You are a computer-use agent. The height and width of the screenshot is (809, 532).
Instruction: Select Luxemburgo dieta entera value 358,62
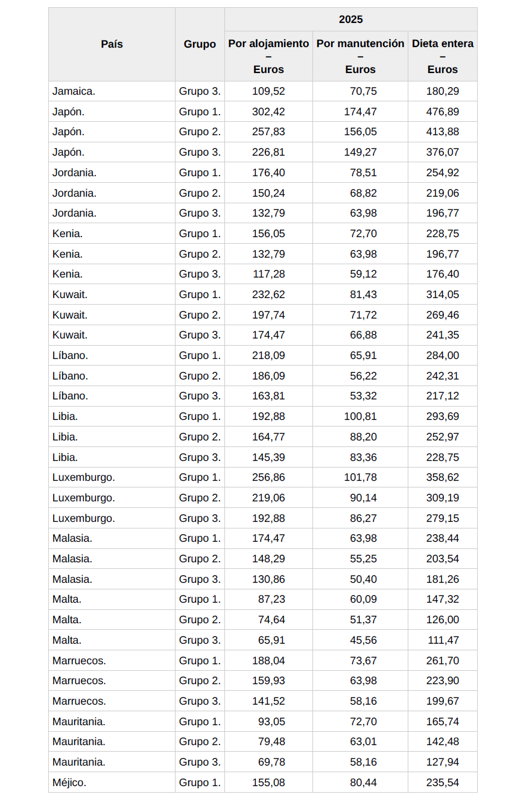[x=443, y=477]
